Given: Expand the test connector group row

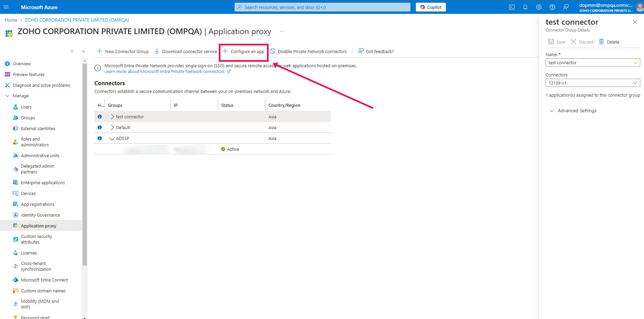Looking at the screenshot, I should click(112, 117).
